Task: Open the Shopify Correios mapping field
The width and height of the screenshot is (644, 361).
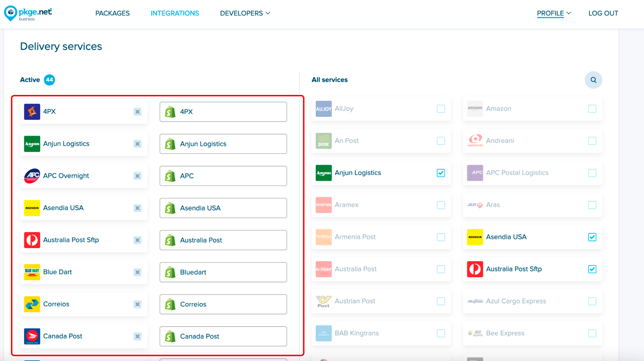Action: 223,304
